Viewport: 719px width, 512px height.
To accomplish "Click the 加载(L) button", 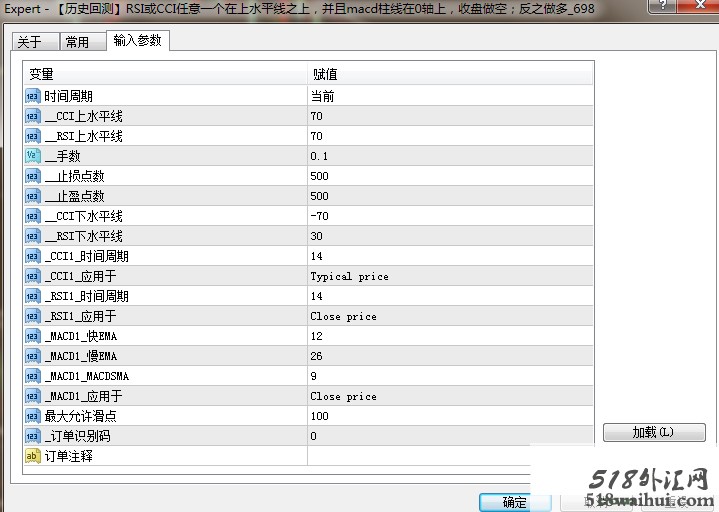I will point(654,432).
